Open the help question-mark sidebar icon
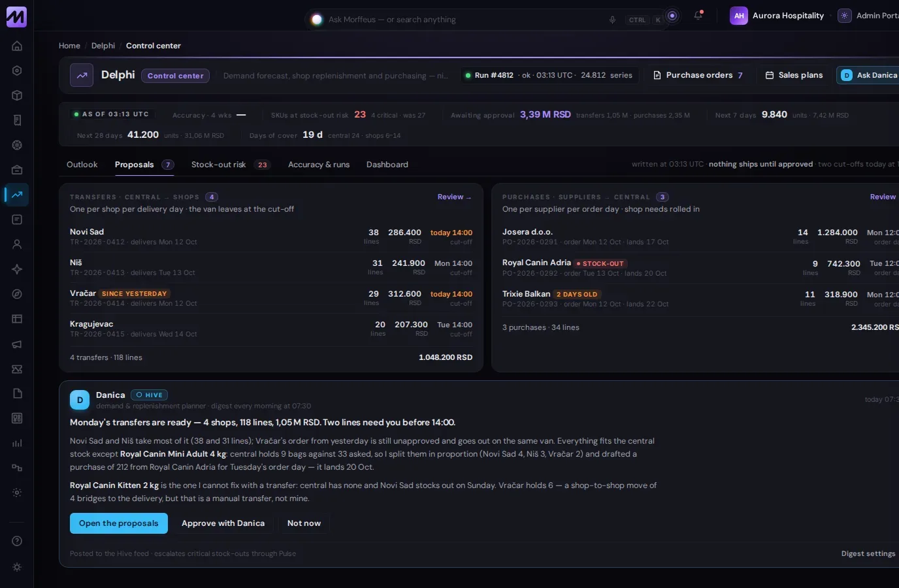This screenshot has height=588, width=899. tap(17, 541)
